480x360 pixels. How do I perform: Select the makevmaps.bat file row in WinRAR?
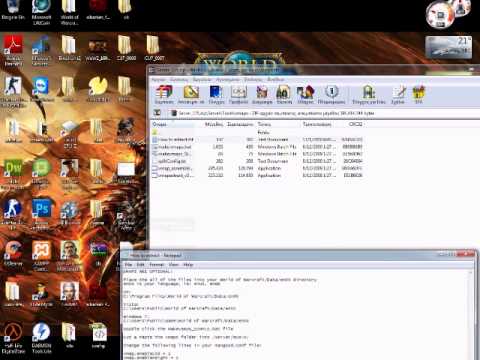[257, 147]
